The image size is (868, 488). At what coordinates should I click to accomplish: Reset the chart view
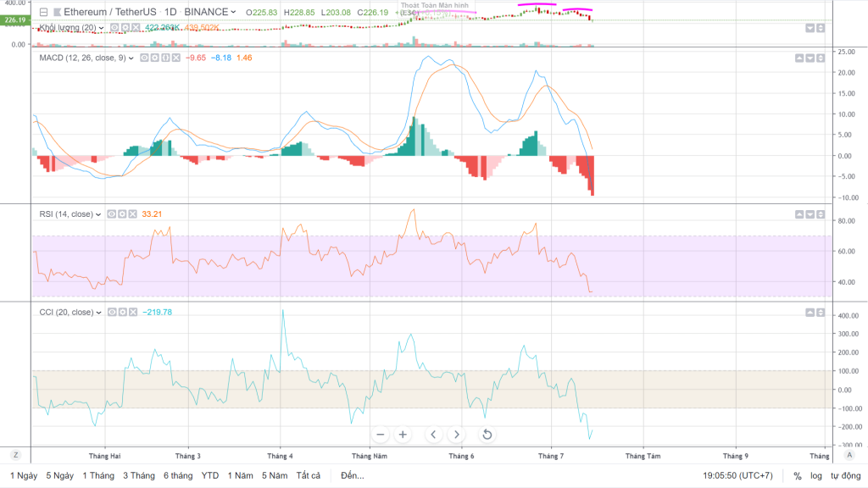(487, 435)
